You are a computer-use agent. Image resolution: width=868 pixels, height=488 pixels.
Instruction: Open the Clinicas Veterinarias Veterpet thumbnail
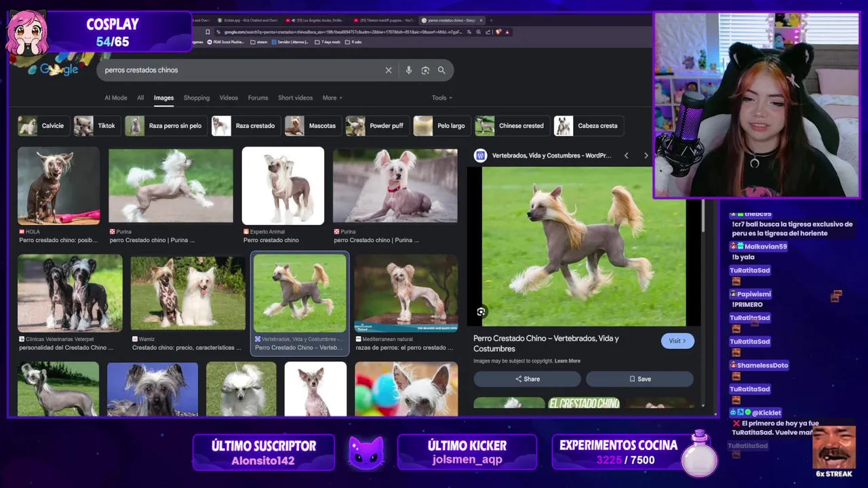point(70,293)
